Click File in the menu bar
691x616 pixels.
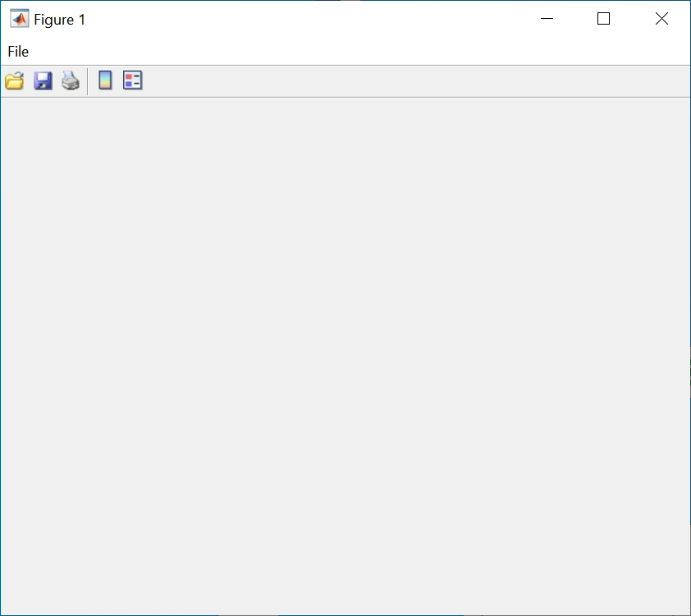coord(17,51)
